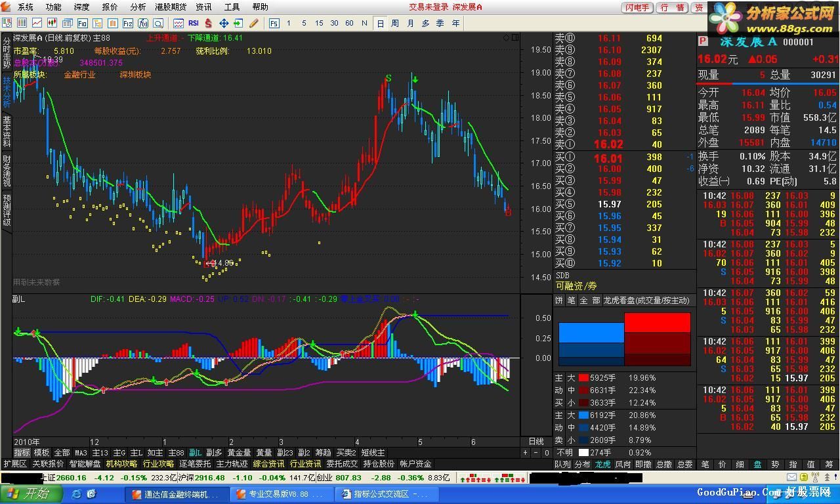This screenshot has width=840, height=504.
Task: Select the 周 weekly period button
Action: (x=395, y=23)
